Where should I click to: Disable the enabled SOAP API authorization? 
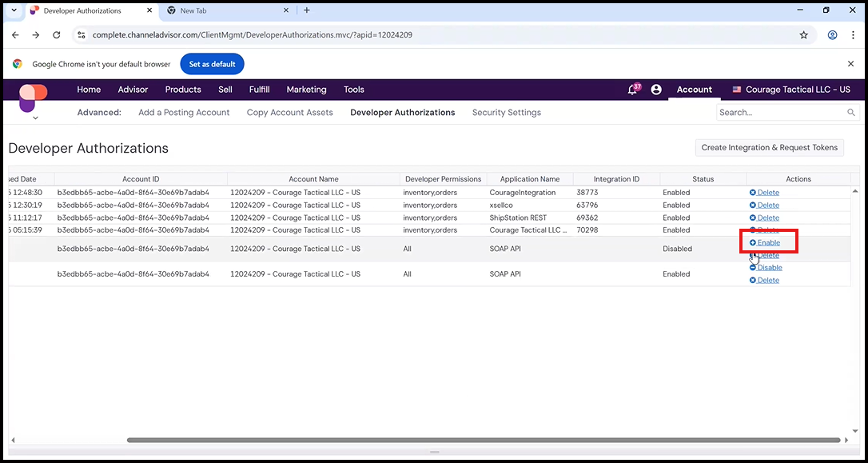click(769, 268)
